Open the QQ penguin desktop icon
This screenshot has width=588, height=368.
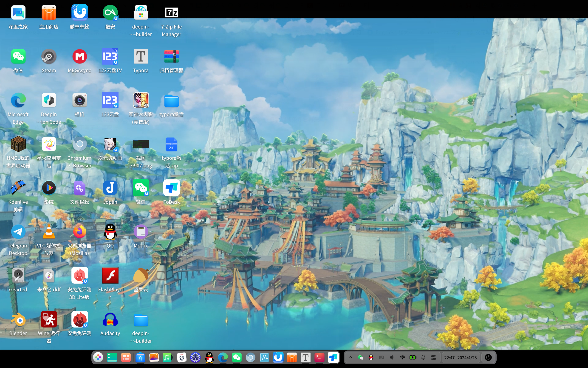click(x=110, y=232)
